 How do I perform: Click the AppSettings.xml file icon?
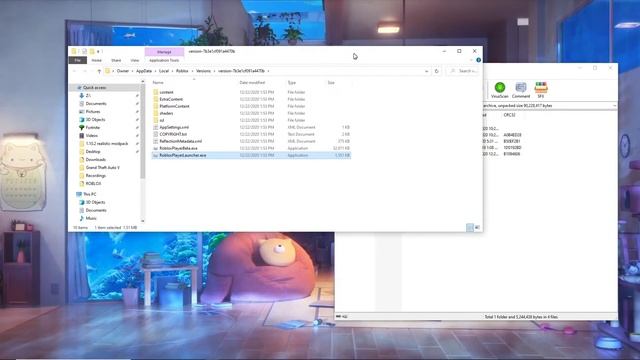click(156, 127)
